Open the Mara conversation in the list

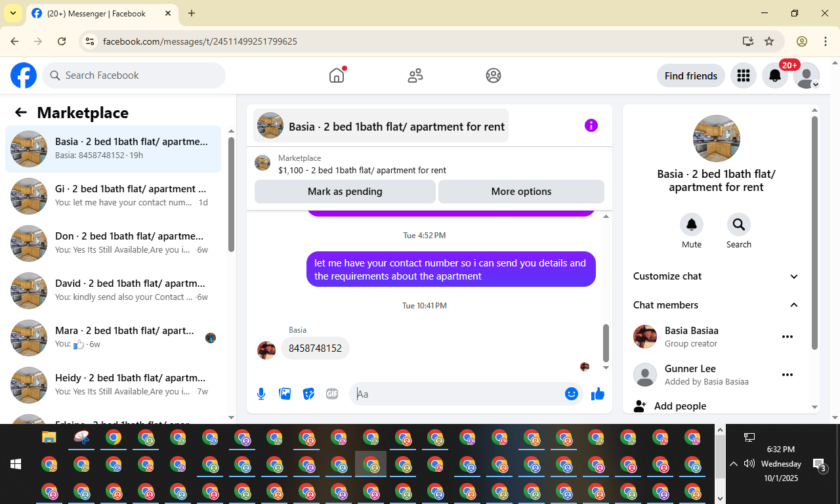pos(114,338)
